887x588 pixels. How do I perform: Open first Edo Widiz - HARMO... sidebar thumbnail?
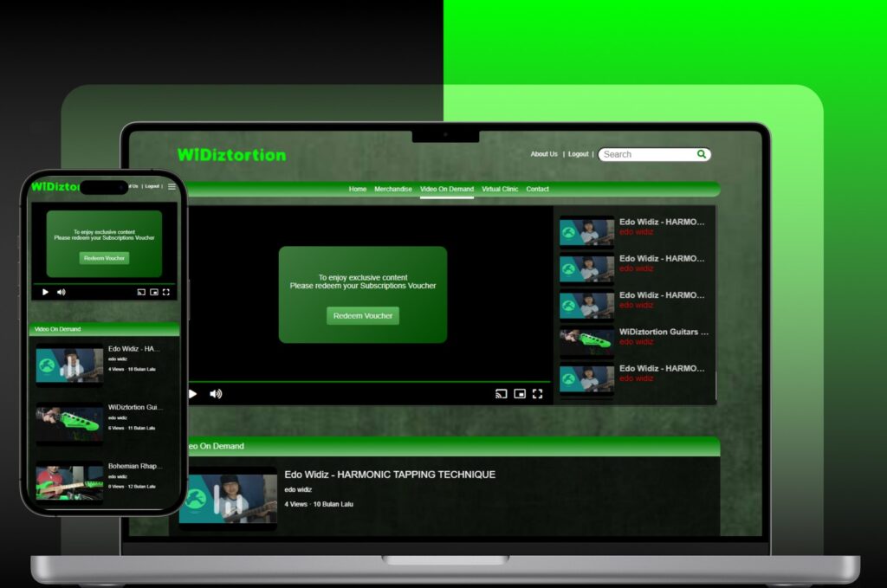coord(586,230)
